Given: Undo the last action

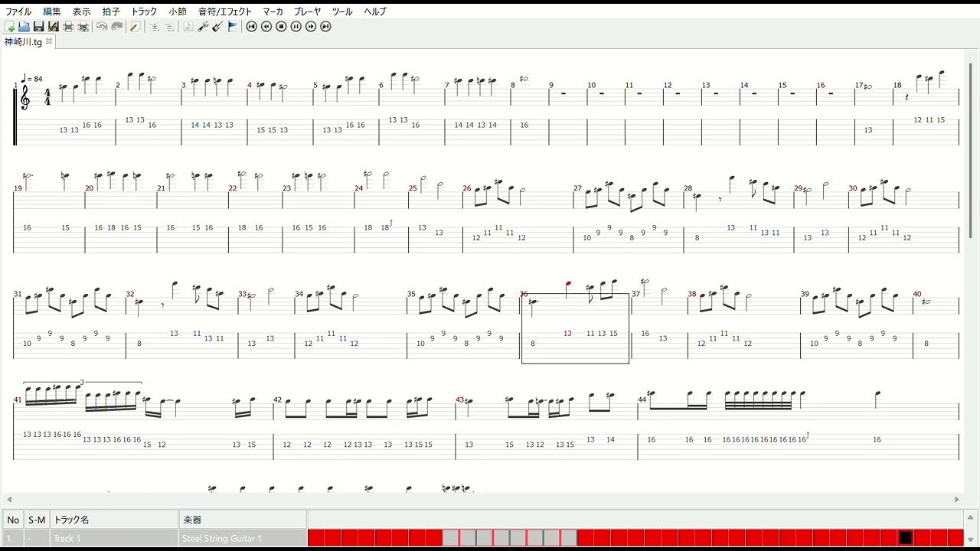Looking at the screenshot, I should (x=102, y=27).
